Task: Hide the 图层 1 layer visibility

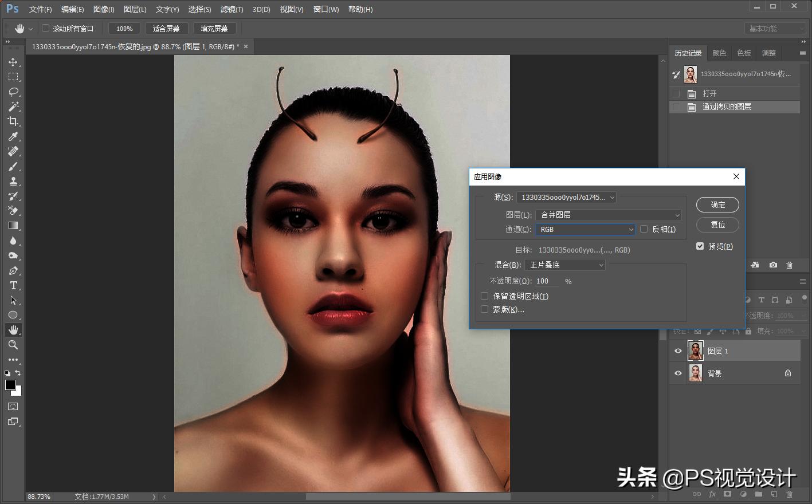Action: pyautogui.click(x=678, y=351)
